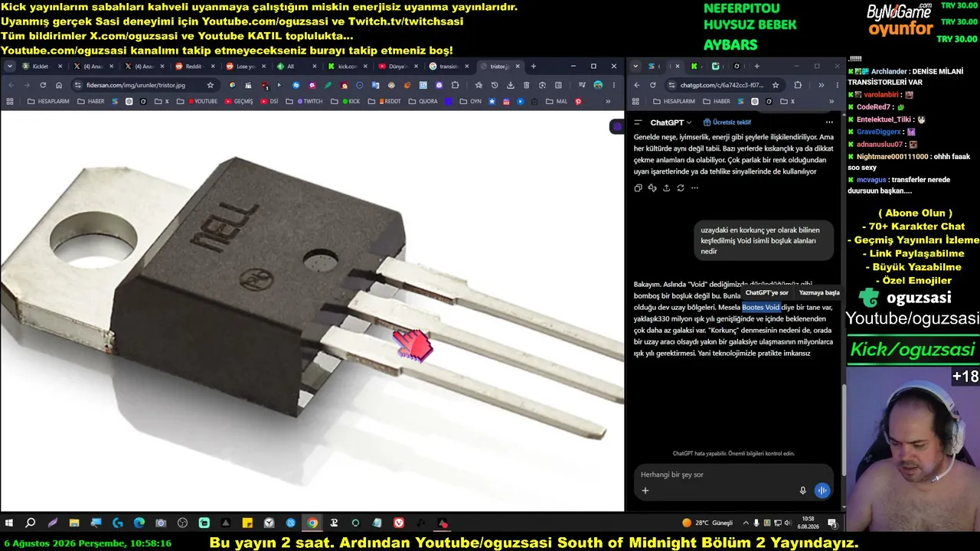Open more actions under ChatGPT response
This screenshot has width=980, height=551.
694,187
